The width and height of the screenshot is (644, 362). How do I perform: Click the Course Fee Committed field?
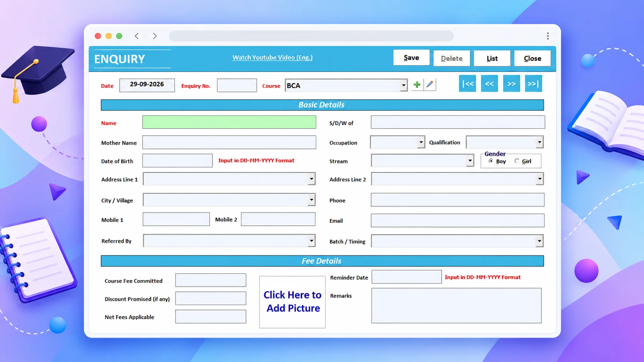(x=211, y=280)
